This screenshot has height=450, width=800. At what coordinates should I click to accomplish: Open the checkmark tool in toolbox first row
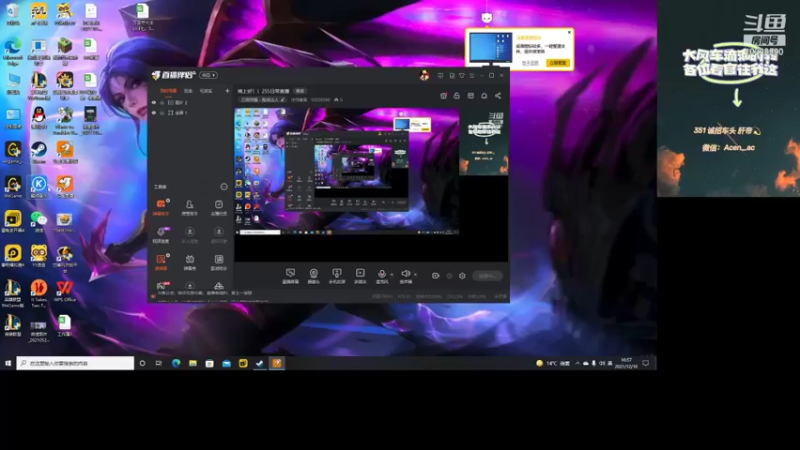(218, 207)
